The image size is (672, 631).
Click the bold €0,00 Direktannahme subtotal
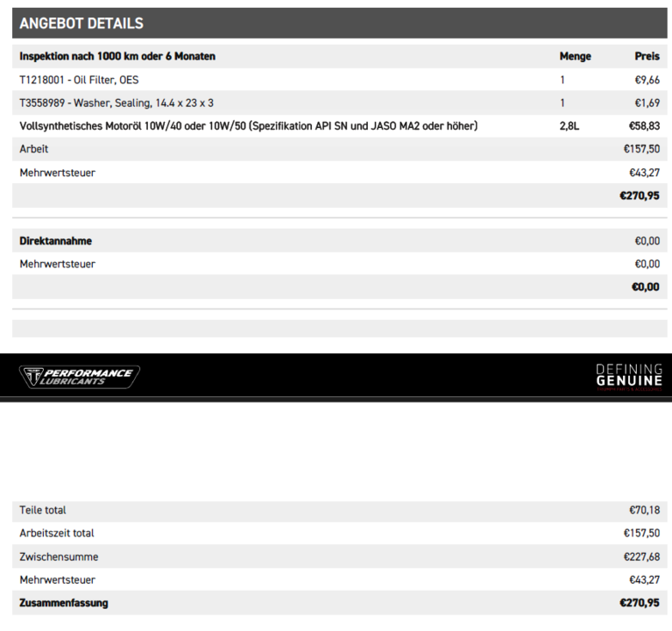click(x=646, y=287)
